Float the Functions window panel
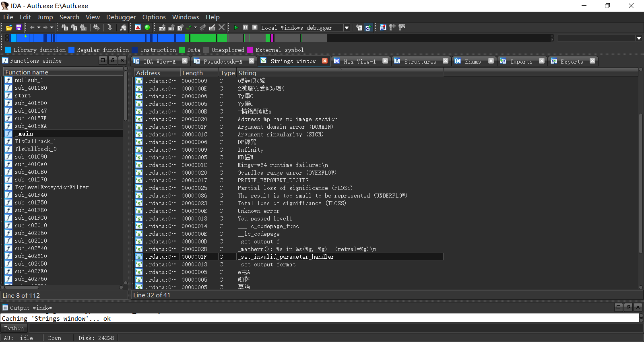The width and height of the screenshot is (644, 342). (x=113, y=60)
